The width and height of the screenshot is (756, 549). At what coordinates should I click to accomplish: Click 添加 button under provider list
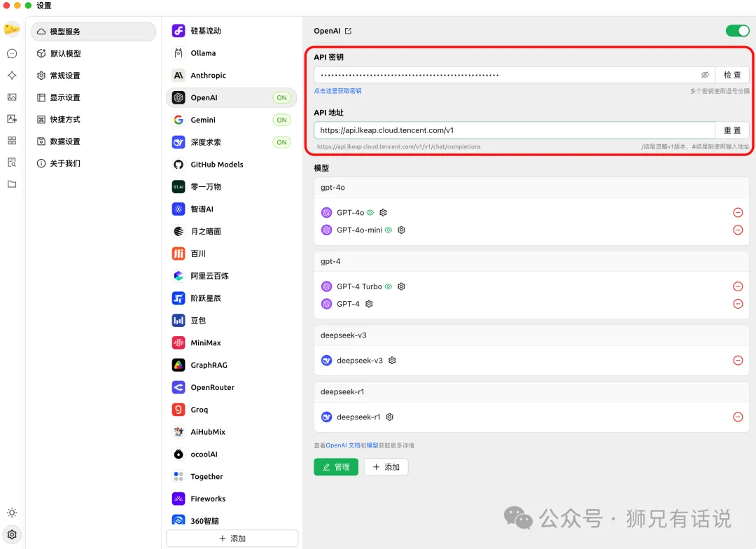(232, 538)
